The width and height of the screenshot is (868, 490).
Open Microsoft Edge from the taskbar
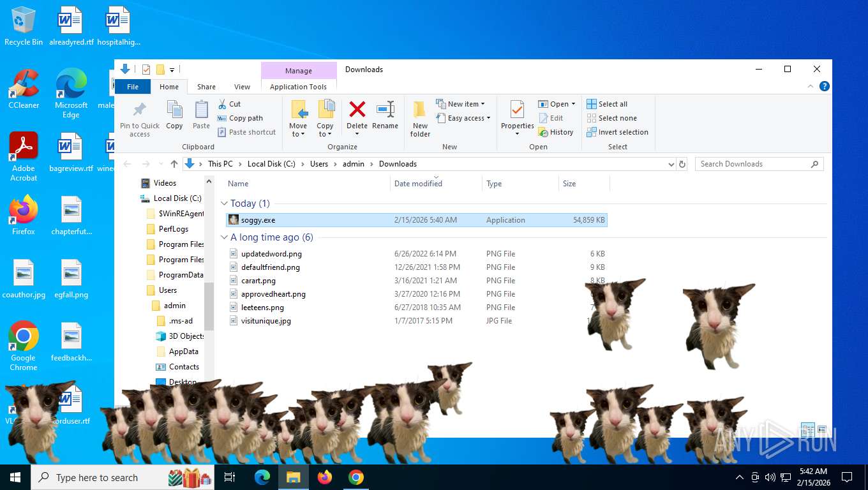[x=262, y=477]
